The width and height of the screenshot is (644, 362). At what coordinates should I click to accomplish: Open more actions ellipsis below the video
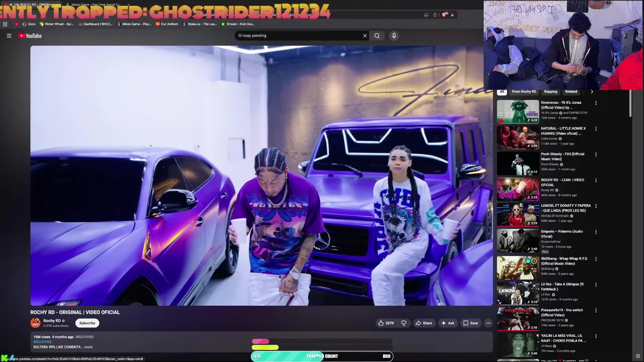pos(488,323)
